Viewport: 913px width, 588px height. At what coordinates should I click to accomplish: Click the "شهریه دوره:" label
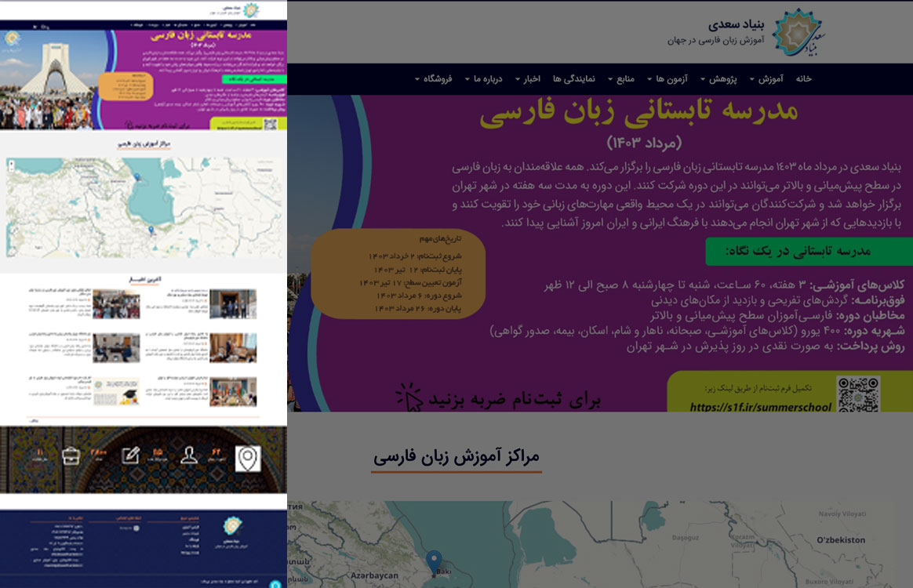(874, 331)
